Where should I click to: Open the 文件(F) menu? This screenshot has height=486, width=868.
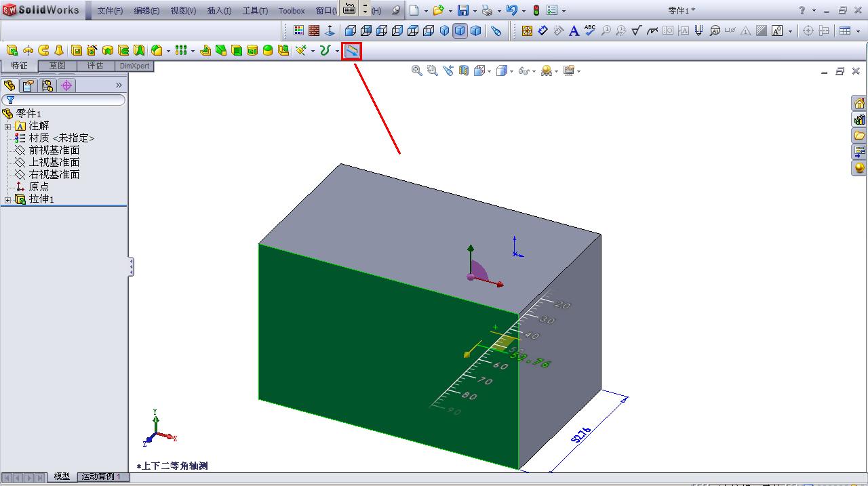click(x=110, y=11)
